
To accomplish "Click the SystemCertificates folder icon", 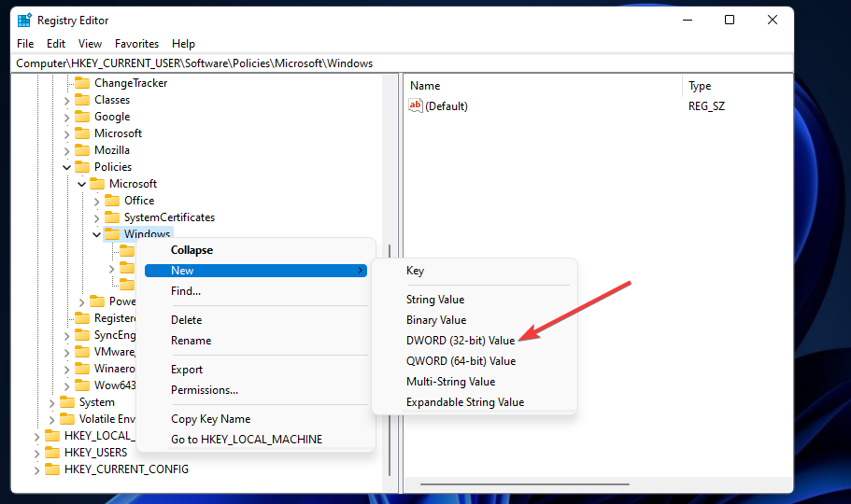I will [x=112, y=217].
